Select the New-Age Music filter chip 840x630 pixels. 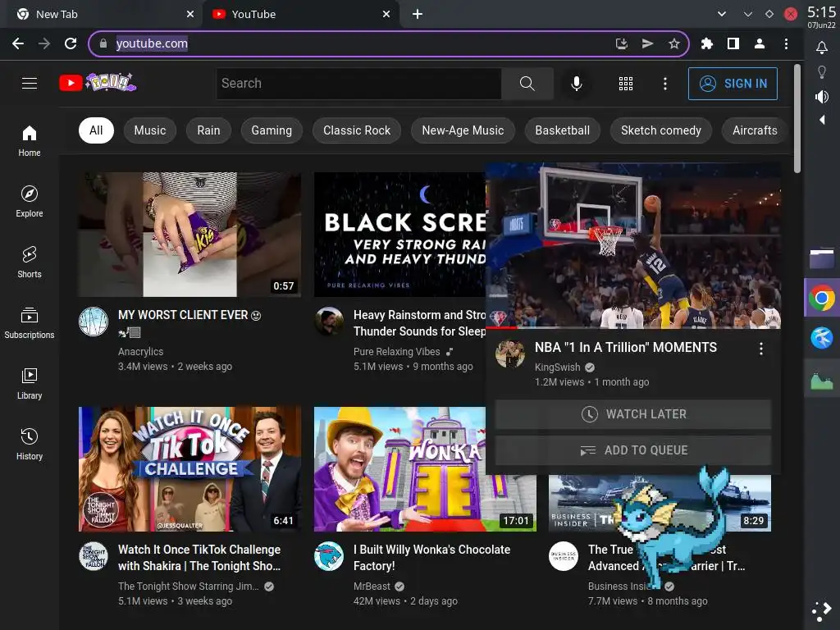[463, 130]
